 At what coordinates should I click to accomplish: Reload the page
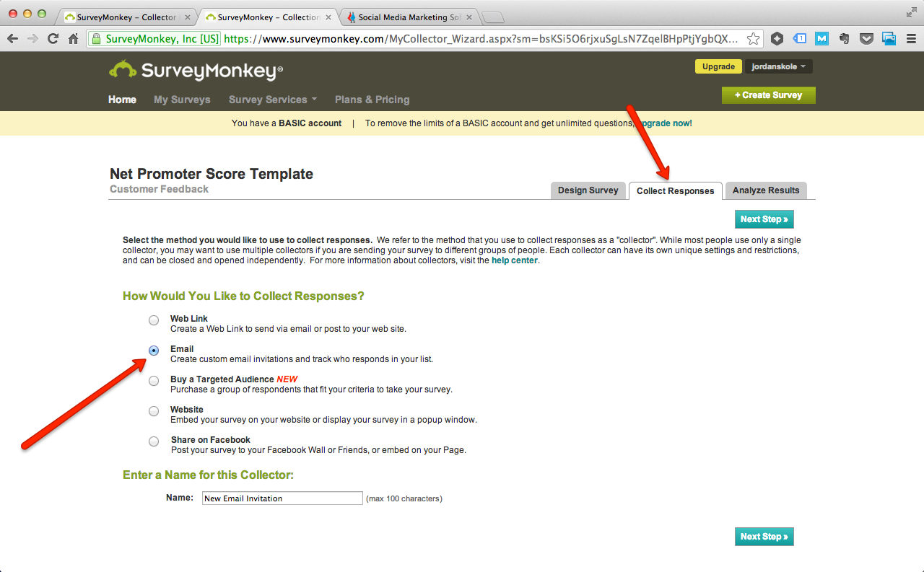53,39
